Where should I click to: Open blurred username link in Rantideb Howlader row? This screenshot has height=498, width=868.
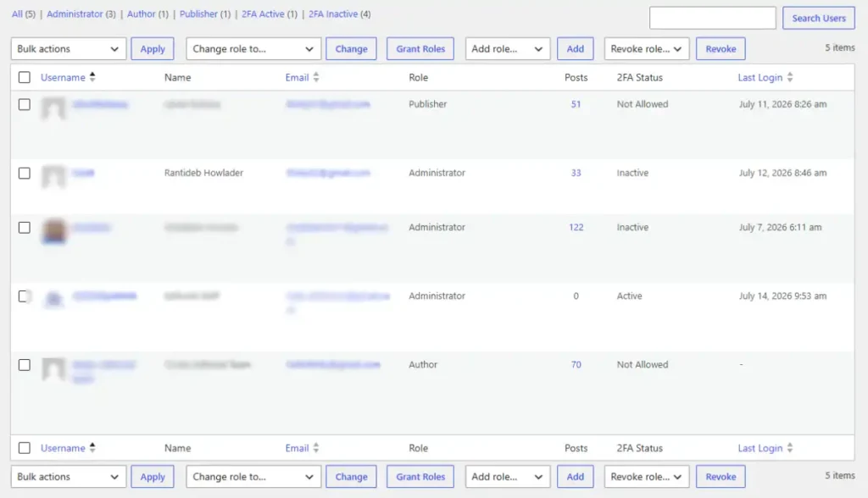pyautogui.click(x=83, y=173)
